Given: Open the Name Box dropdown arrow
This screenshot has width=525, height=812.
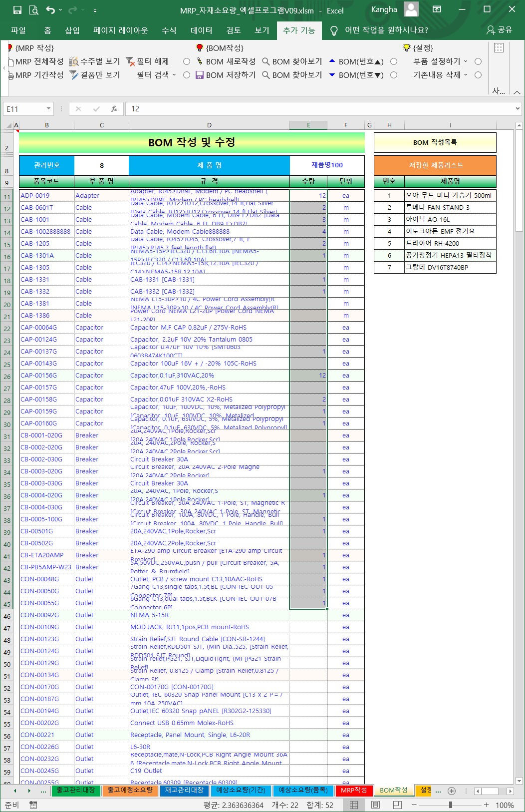Looking at the screenshot, I should [48, 109].
